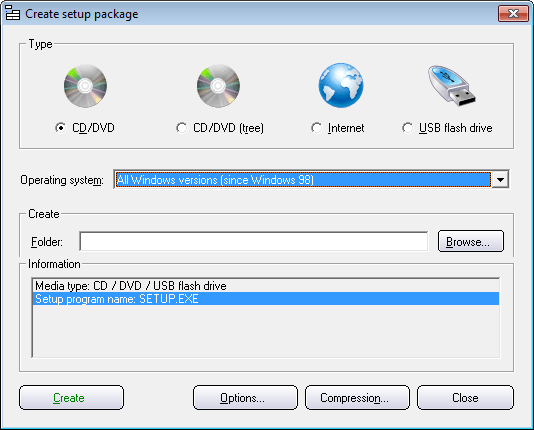Click the Internet globe icon
Viewport: 534px width, 430px height.
tap(341, 85)
